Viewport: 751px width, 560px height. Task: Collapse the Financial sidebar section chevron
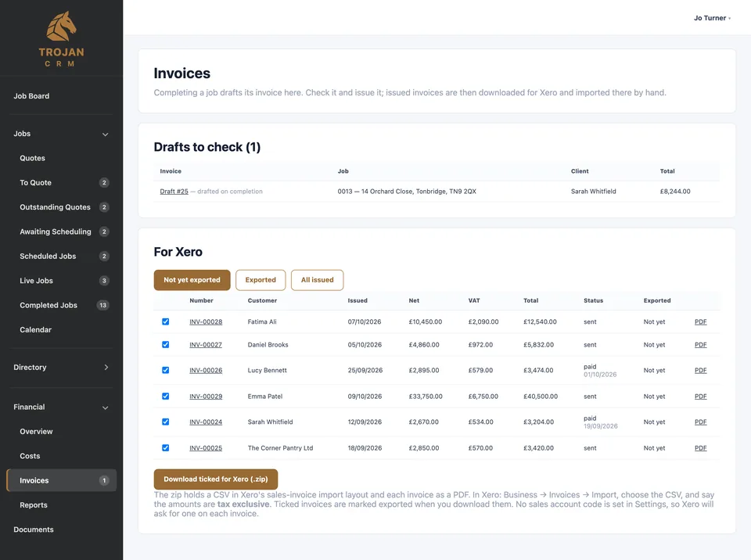point(106,407)
